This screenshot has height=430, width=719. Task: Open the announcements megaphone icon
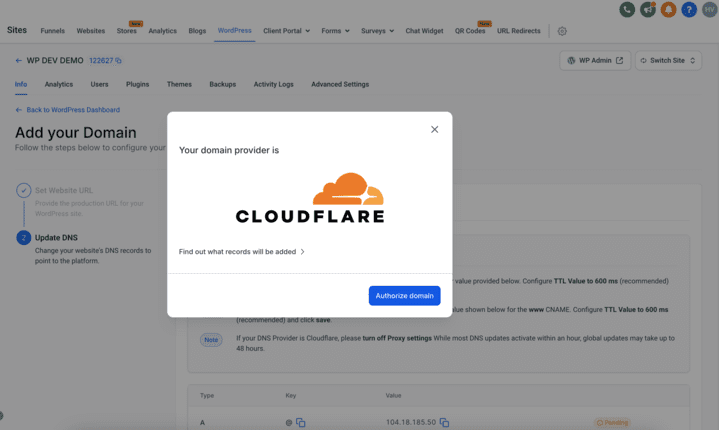(x=647, y=10)
